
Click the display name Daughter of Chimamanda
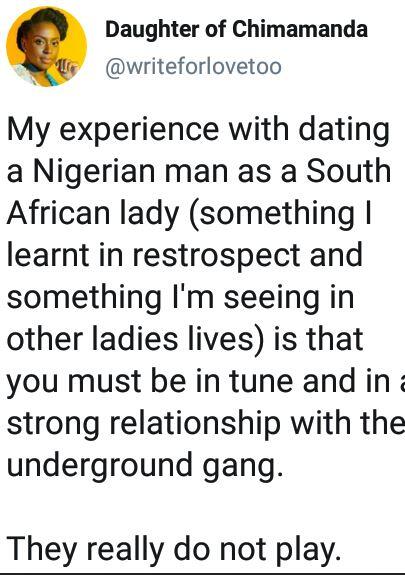[x=236, y=29]
